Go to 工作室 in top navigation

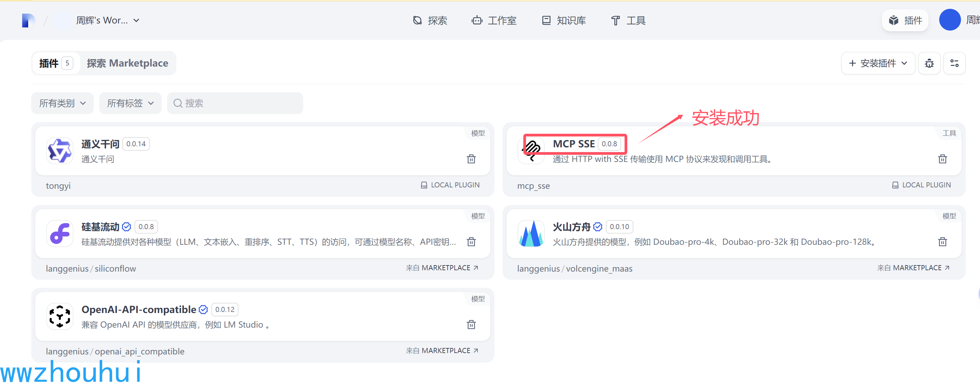click(x=494, y=20)
